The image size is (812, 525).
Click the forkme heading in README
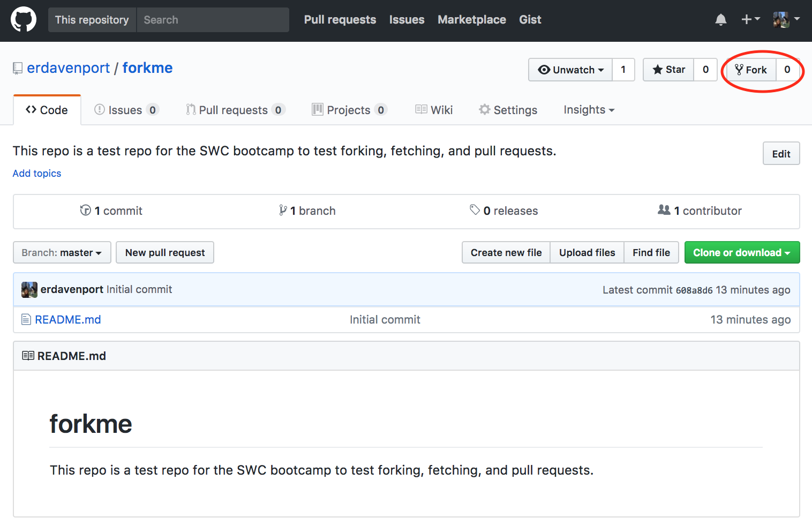[x=91, y=424]
